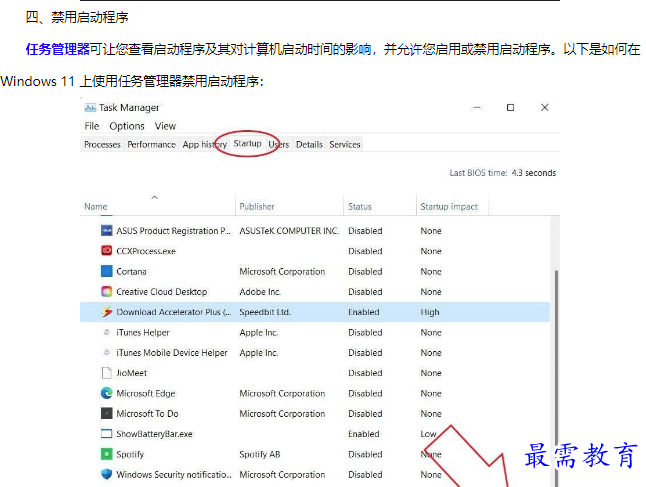Click the Creative Cloud Desktop icon
Image resolution: width=646 pixels, height=487 pixels.
[107, 292]
